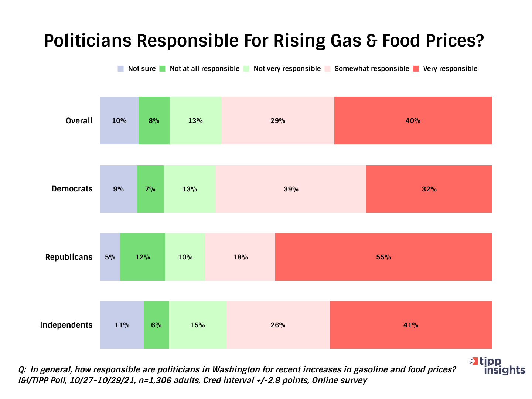The image size is (532, 399).
Task: Click the Very responsible legend label
Action: 450,69
